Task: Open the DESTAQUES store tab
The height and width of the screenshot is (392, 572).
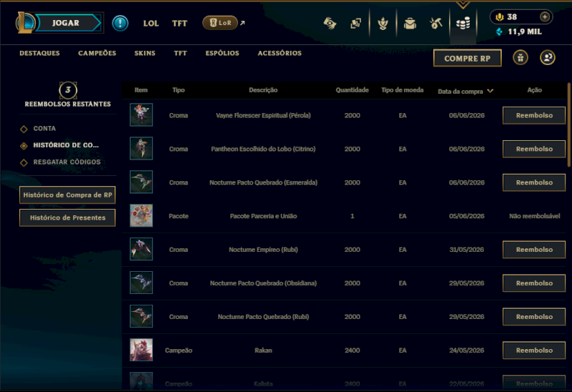Action: (x=39, y=53)
